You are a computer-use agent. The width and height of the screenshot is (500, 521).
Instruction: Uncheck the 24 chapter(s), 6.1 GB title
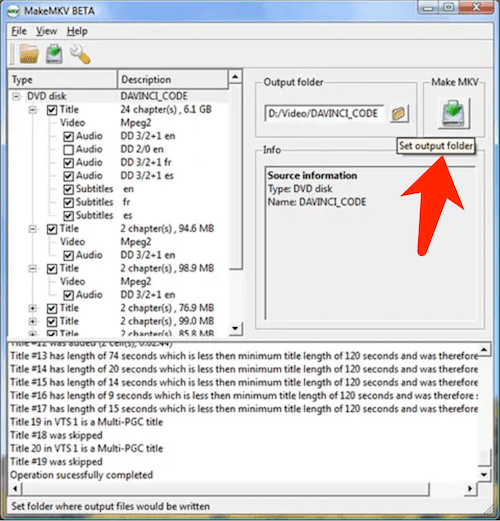click(x=52, y=110)
